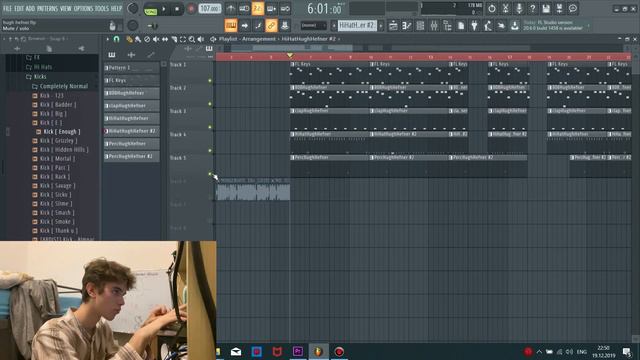Viewport: 640px width, 360px height.
Task: Select the playlist zoom tool
Action: pos(192,39)
